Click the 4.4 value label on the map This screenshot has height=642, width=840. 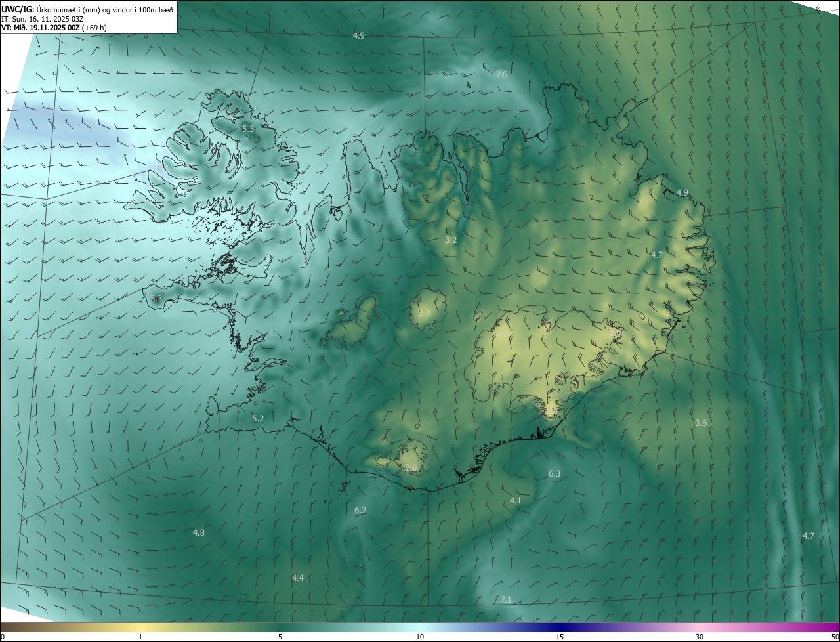[x=298, y=578]
